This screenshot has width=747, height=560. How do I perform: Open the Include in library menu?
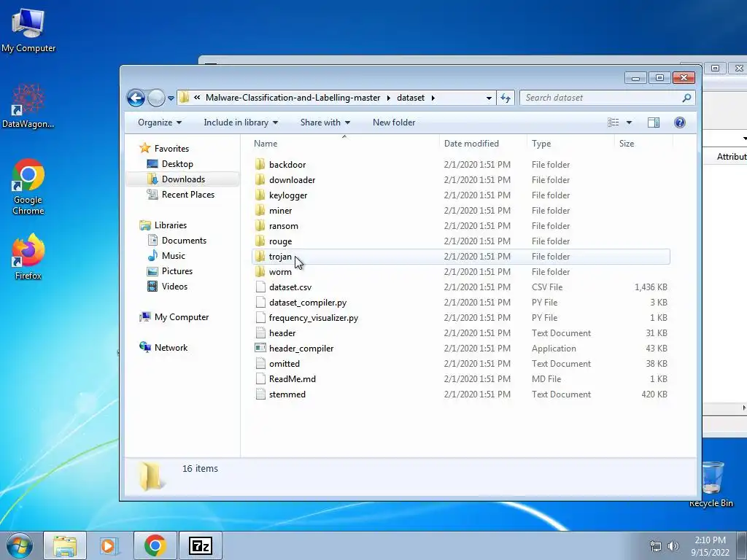[241, 122]
